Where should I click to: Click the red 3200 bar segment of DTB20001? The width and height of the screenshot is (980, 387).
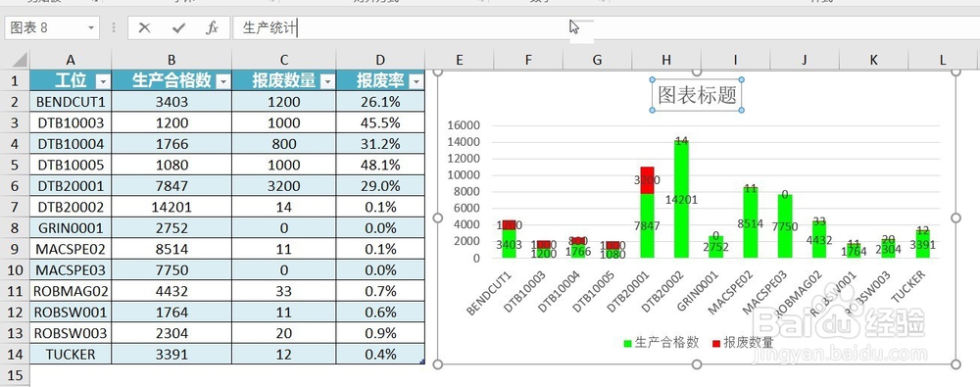647,180
